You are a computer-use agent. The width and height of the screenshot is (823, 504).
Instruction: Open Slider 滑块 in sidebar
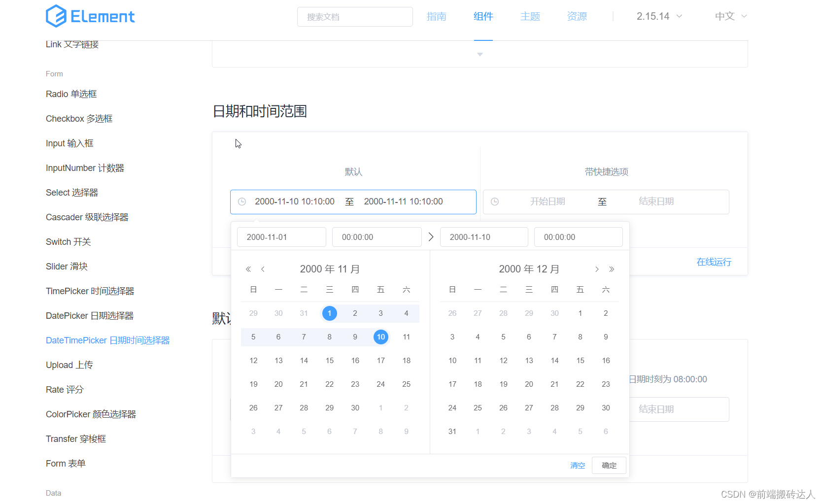click(x=67, y=267)
